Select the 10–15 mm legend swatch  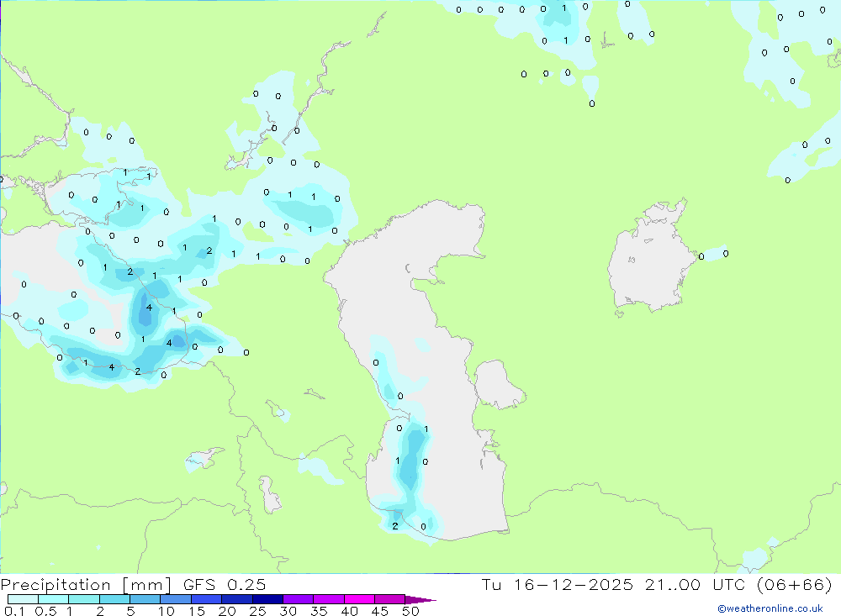click(176, 599)
